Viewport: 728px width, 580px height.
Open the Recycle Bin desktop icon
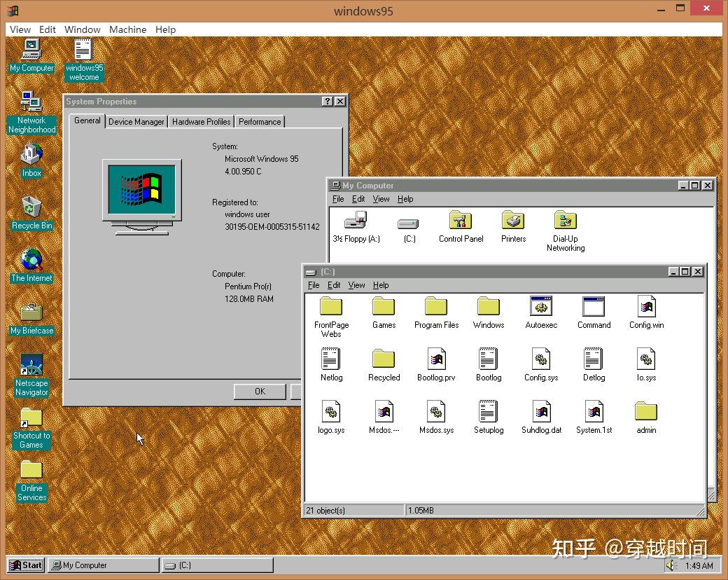coord(31,207)
